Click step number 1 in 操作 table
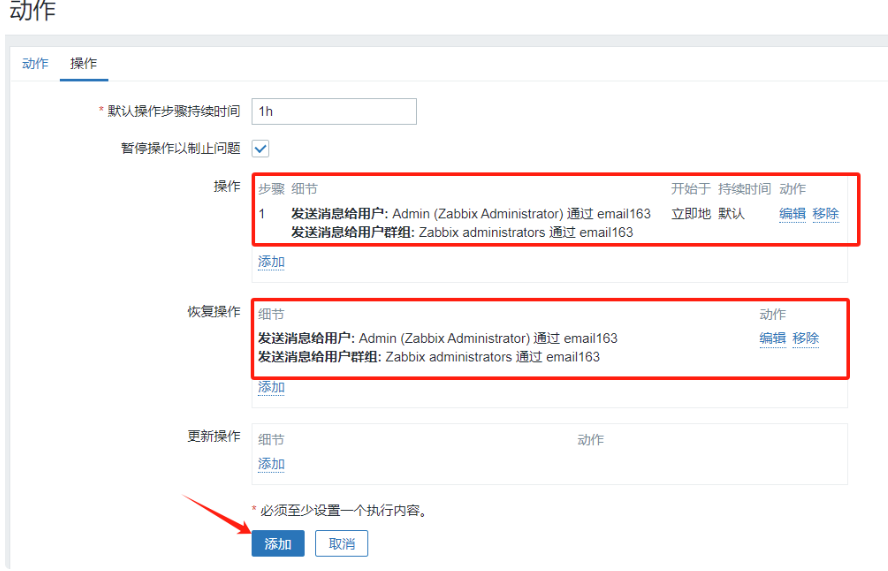 tap(262, 214)
